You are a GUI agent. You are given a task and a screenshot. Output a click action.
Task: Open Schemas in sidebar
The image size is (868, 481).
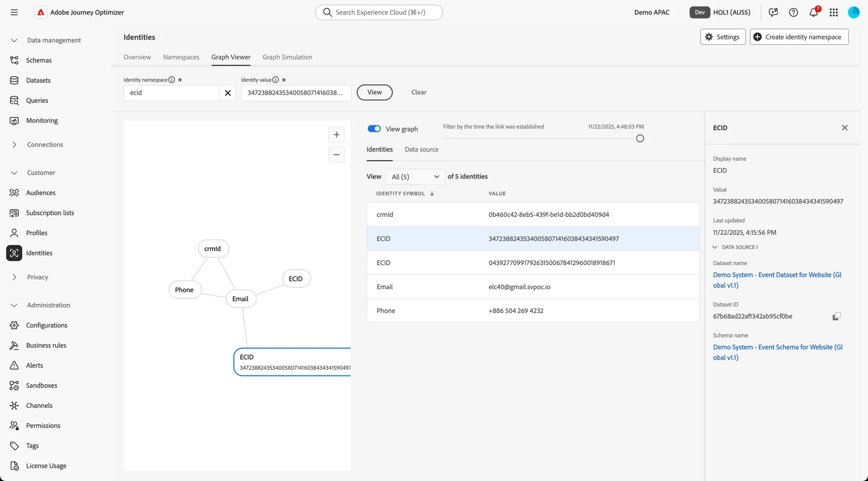pyautogui.click(x=39, y=60)
